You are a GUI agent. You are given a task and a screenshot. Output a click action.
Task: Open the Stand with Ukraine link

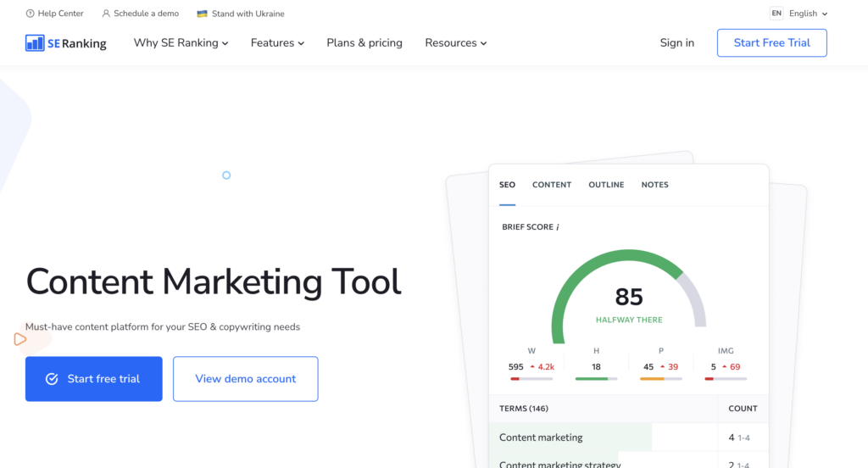[241, 14]
